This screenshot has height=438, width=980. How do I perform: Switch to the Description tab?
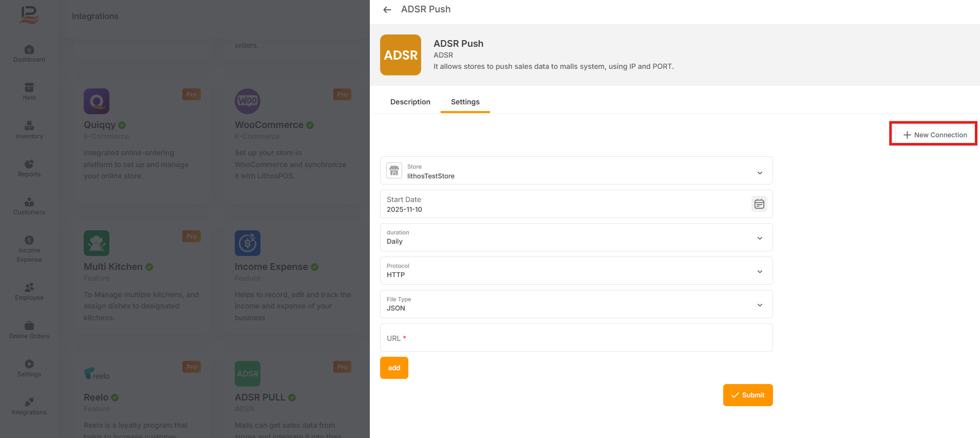(410, 102)
